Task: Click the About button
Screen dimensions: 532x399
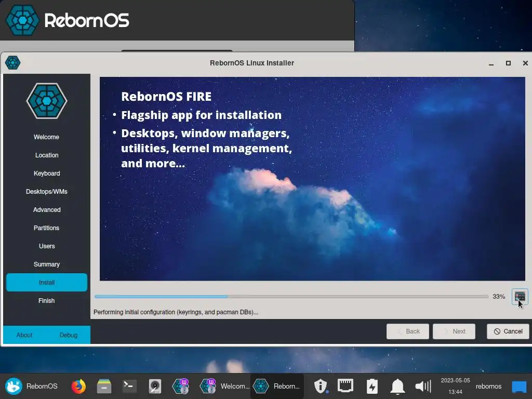Action: (x=24, y=335)
